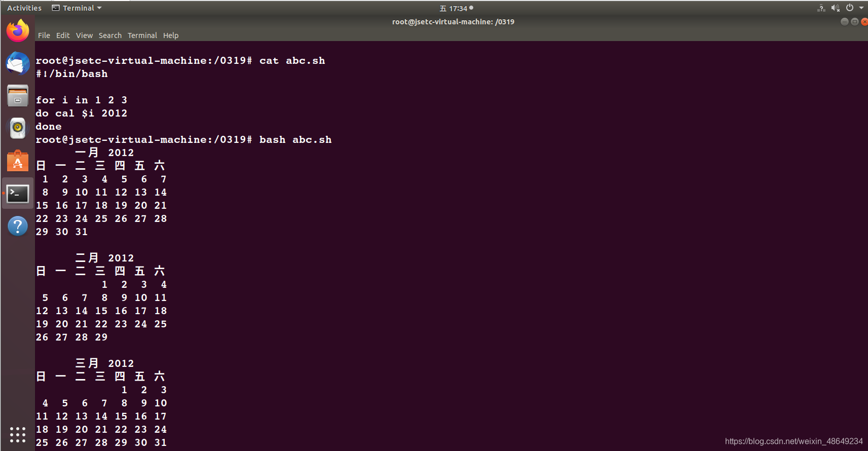The width and height of the screenshot is (868, 451).
Task: Open the clock showing 17:34
Action: pos(456,8)
